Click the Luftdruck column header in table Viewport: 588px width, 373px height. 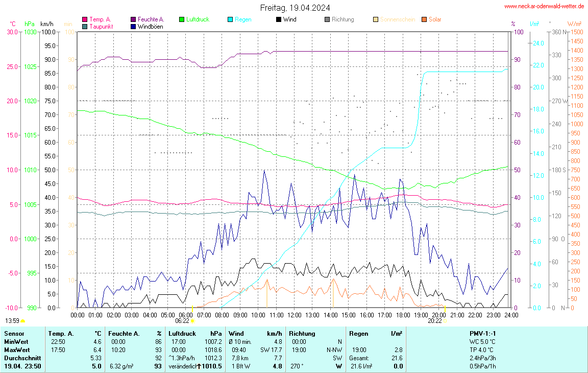tap(182, 333)
